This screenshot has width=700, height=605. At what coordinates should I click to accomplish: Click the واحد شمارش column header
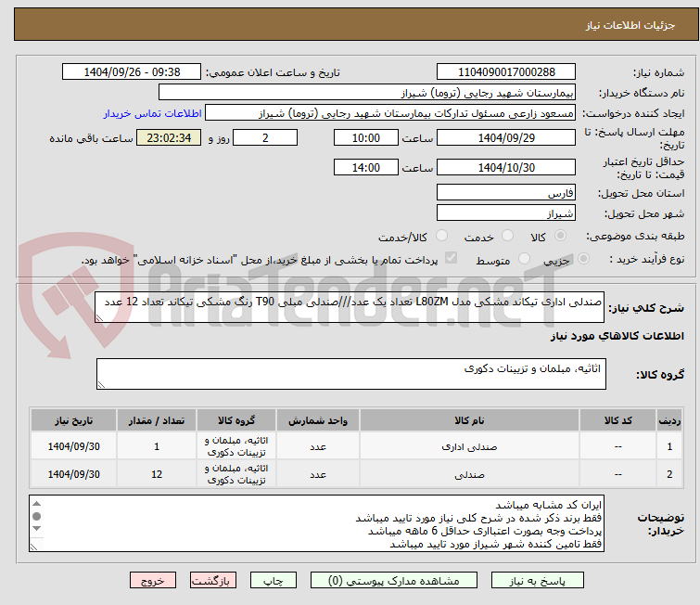[x=318, y=420]
